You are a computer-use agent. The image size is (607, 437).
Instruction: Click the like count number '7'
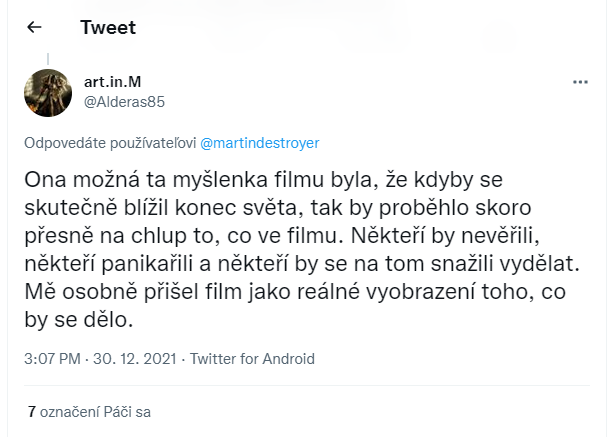click(32, 410)
